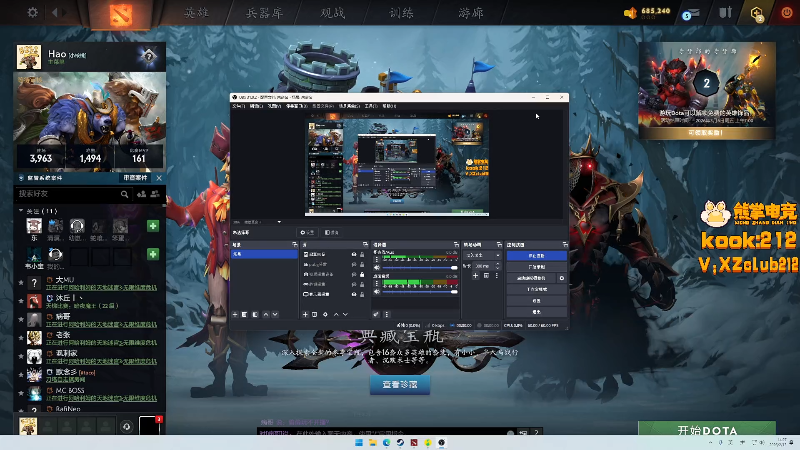Pop out the OBS Controls dock
The height and width of the screenshot is (450, 800).
point(564,245)
